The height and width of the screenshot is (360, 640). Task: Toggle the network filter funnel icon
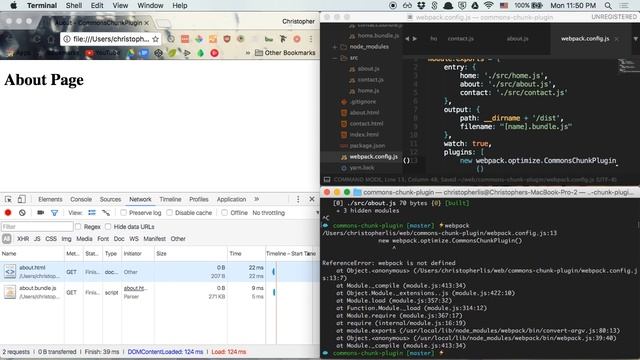click(54, 213)
